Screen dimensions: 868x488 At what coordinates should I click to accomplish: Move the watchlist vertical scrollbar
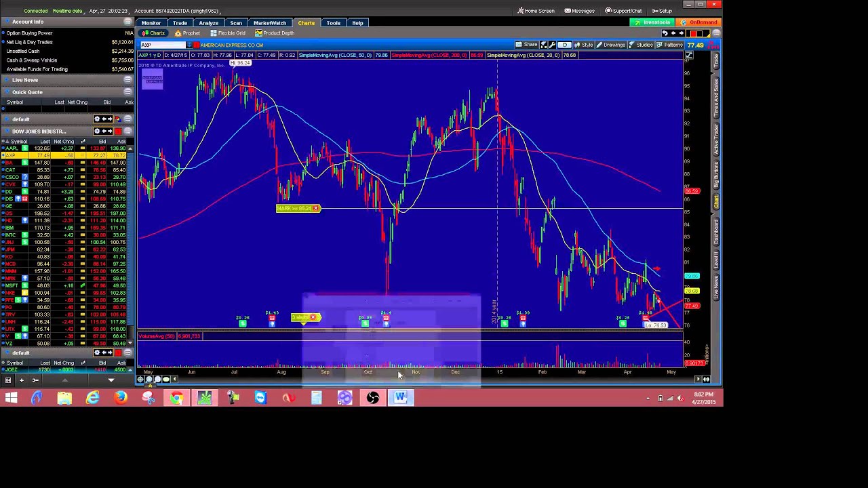point(131,244)
